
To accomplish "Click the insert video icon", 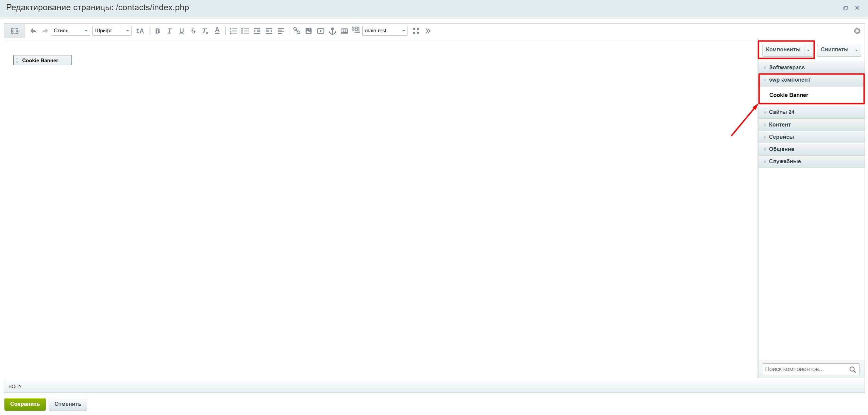I will tap(320, 31).
